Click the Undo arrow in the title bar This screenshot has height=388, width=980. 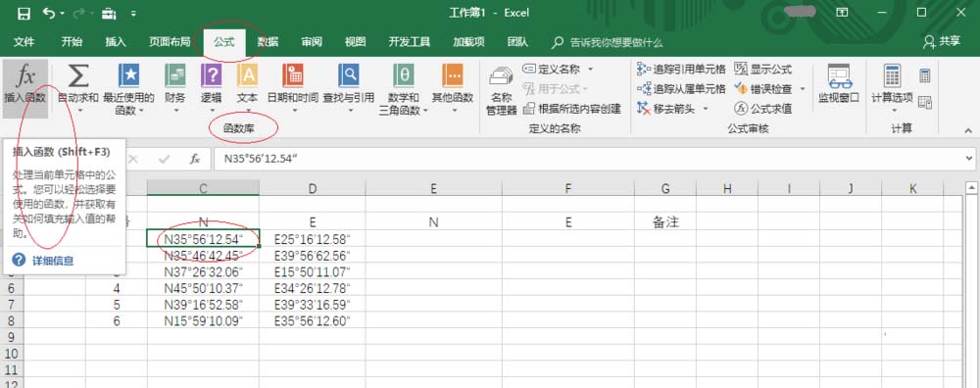tap(48, 13)
